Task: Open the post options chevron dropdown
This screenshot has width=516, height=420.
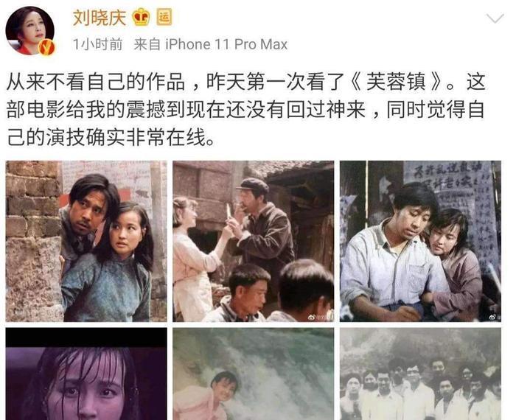Action: coord(495,18)
